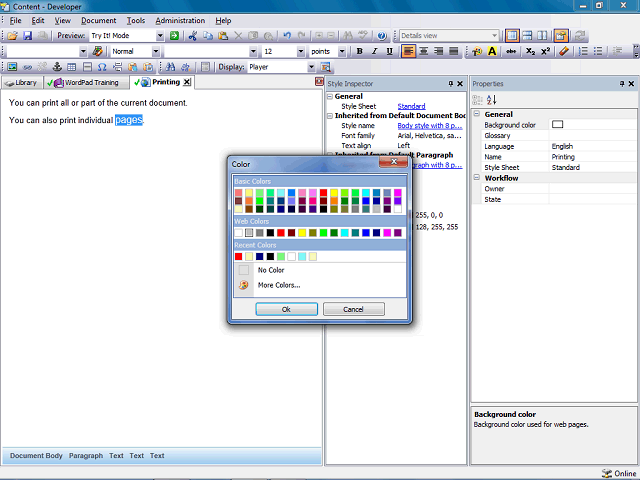Collapse the Workflow section in Properties

(x=477, y=178)
